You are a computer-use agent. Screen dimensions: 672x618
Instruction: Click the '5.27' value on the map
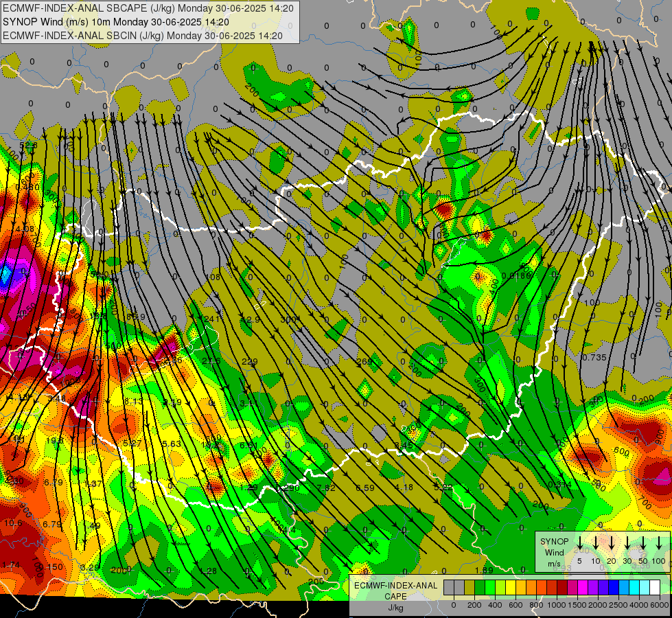click(x=132, y=443)
